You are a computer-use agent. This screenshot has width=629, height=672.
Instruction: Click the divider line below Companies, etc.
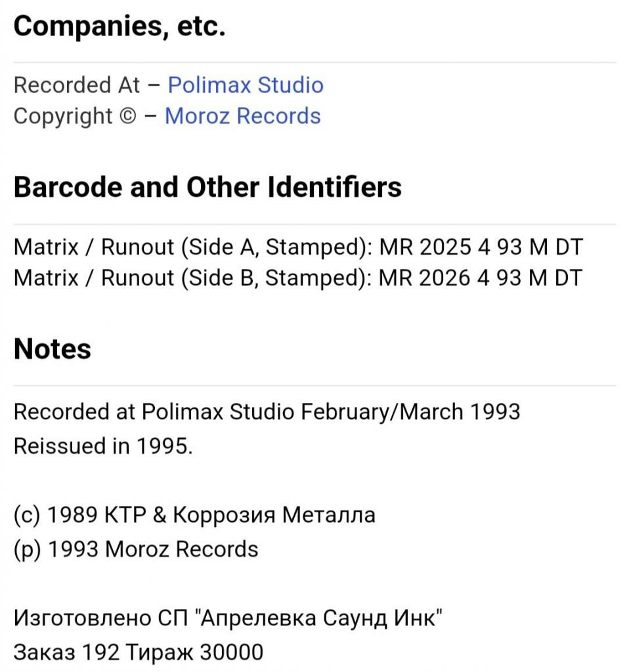pyautogui.click(x=314, y=62)
